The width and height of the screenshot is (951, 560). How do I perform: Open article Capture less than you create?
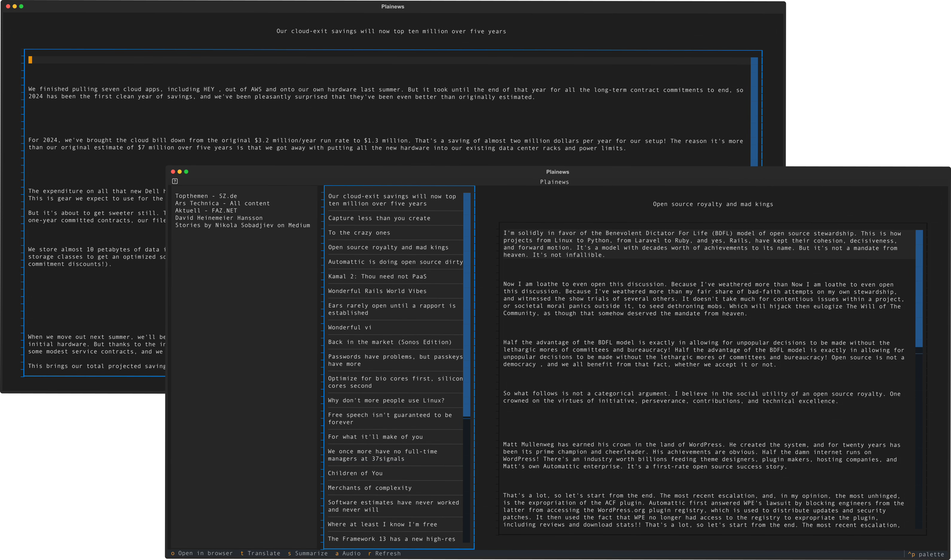pyautogui.click(x=379, y=218)
